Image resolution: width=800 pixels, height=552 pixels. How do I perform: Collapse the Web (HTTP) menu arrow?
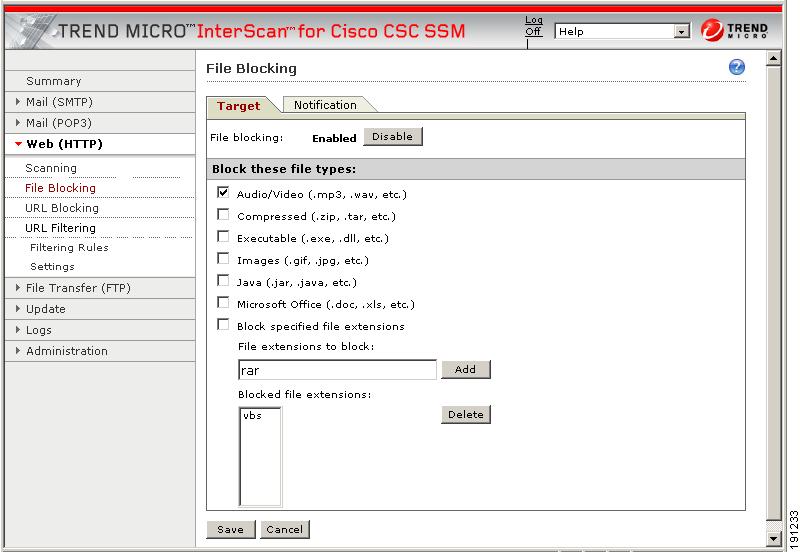click(x=18, y=144)
